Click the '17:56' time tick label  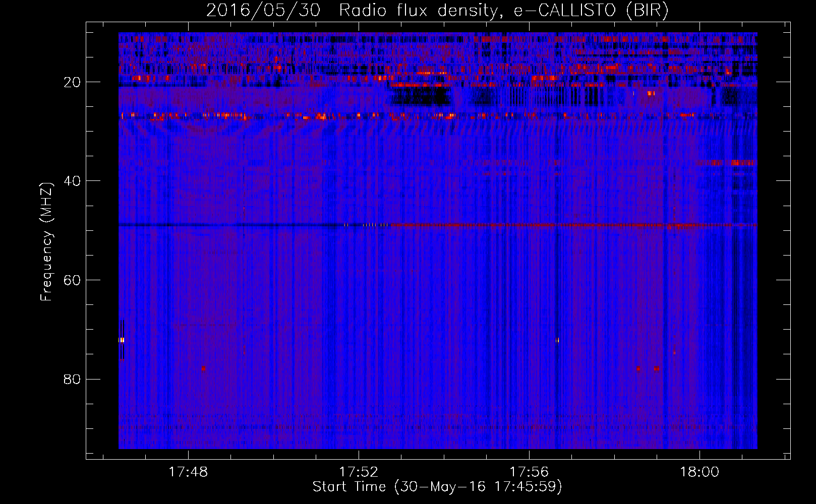pyautogui.click(x=529, y=472)
